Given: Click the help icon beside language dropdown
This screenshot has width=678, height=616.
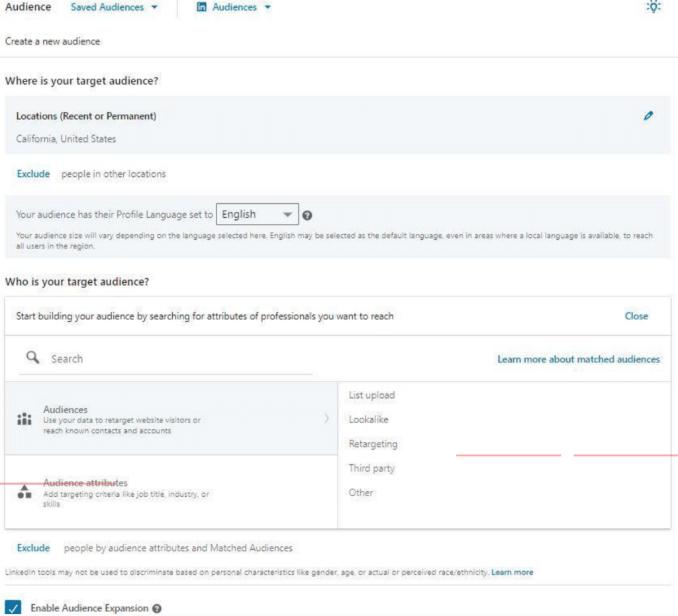Looking at the screenshot, I should pos(307,215).
